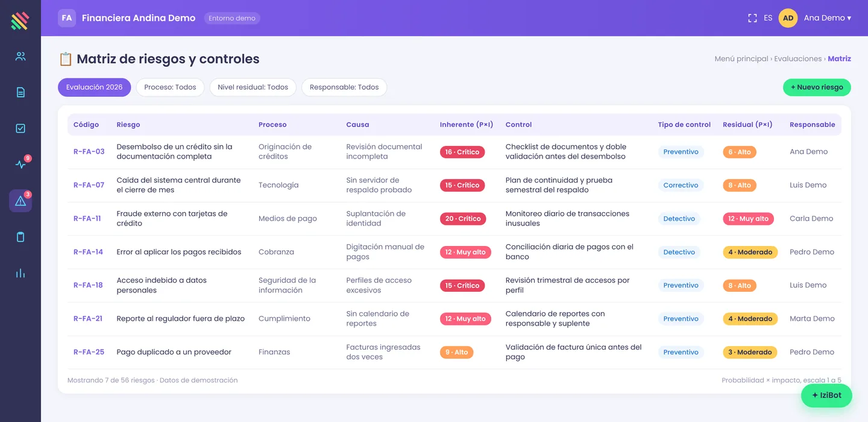Open the Ana Demo user menu
The width and height of the screenshot is (868, 422).
coord(828,18)
